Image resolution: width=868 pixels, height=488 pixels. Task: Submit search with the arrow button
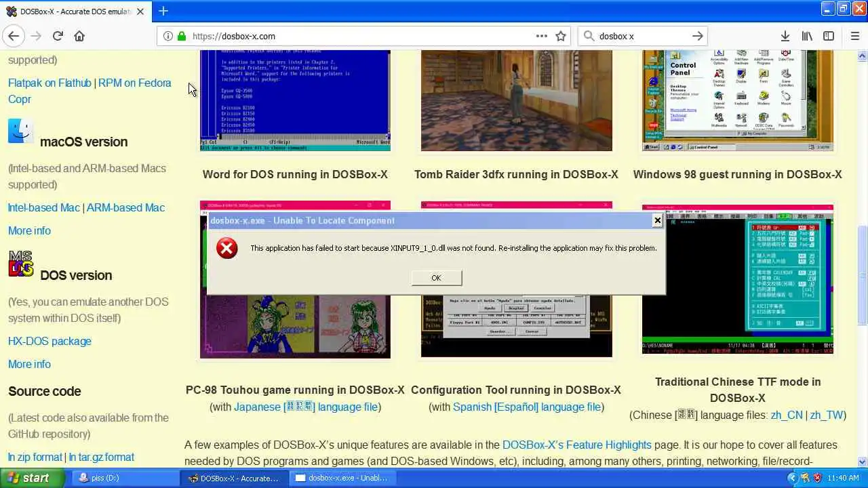point(698,36)
